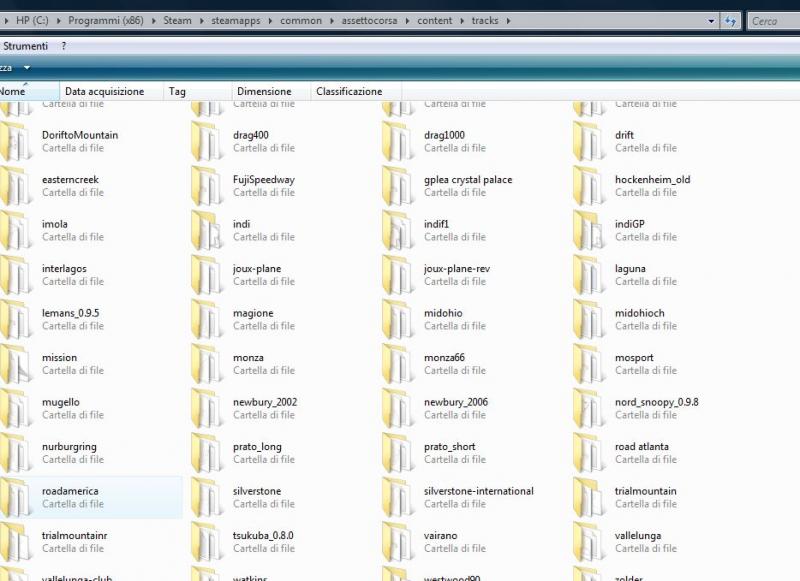Viewport: 800px width, 581px height.
Task: Expand the arrow after assettocorsa breadcrumb
Action: point(407,21)
